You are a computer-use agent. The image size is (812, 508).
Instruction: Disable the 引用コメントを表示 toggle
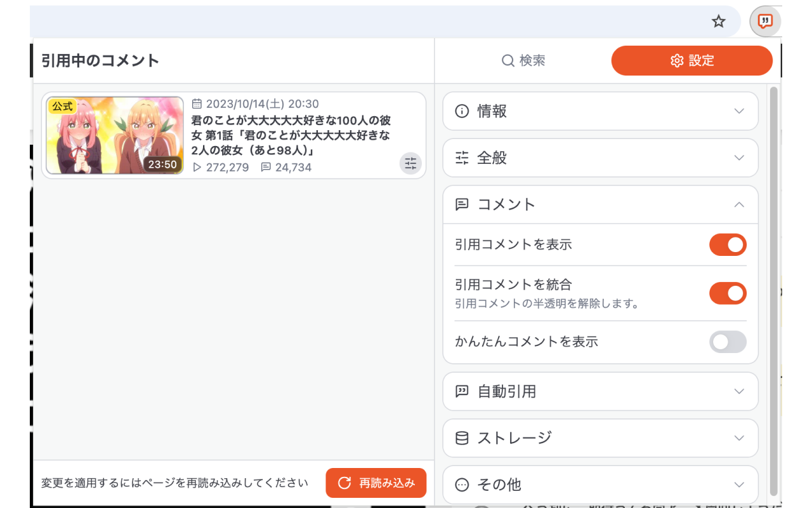pyautogui.click(x=728, y=244)
